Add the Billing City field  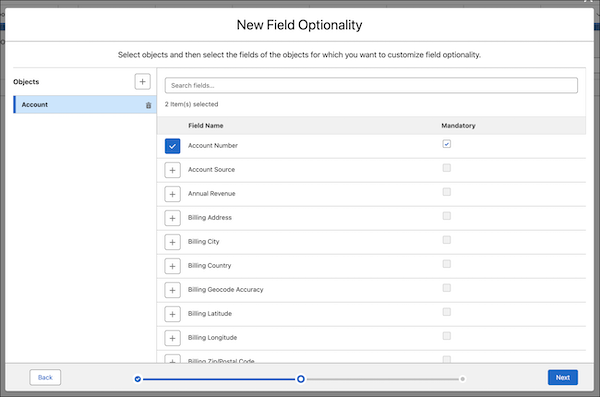coord(173,242)
